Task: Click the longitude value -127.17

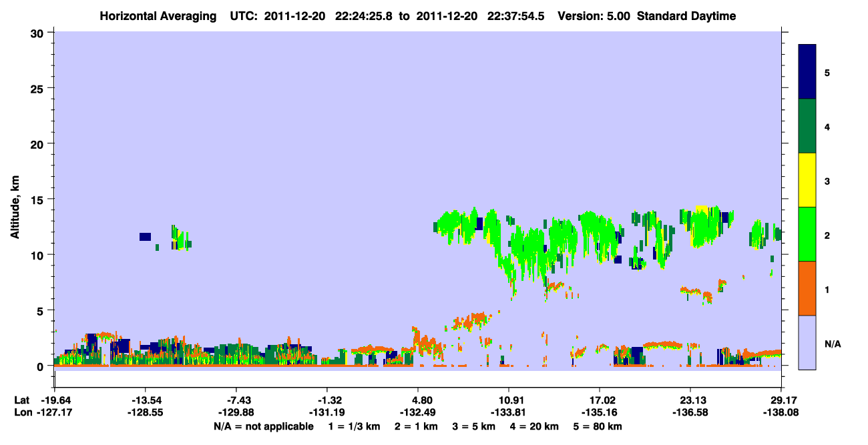Action: pos(55,412)
